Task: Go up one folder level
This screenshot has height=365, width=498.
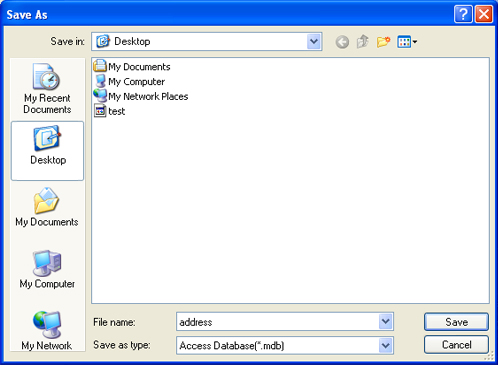Action: (x=363, y=42)
